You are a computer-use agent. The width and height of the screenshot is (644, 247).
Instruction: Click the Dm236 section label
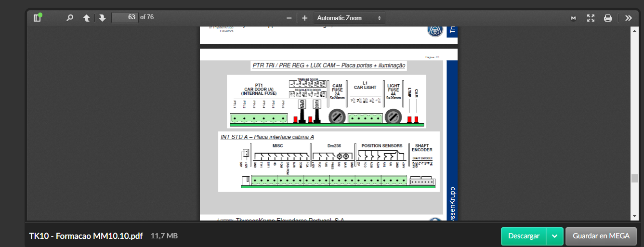(x=334, y=145)
